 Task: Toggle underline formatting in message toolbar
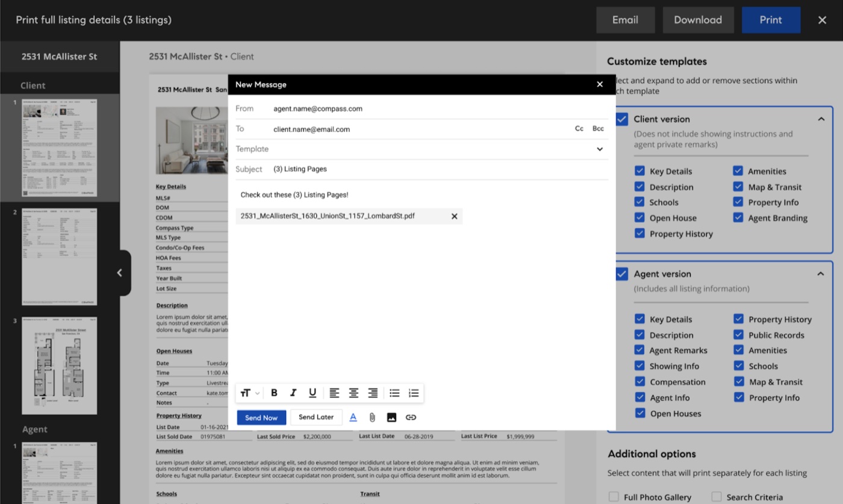coord(313,393)
